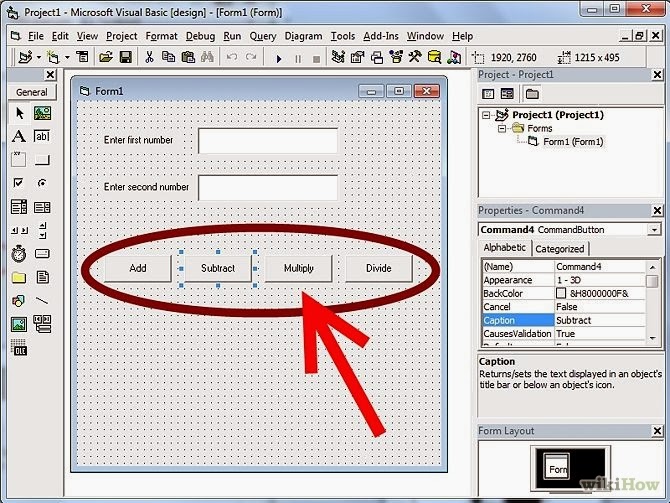This screenshot has height=503, width=670.
Task: Select the ComboBox tool in the toolbox
Action: click(18, 207)
